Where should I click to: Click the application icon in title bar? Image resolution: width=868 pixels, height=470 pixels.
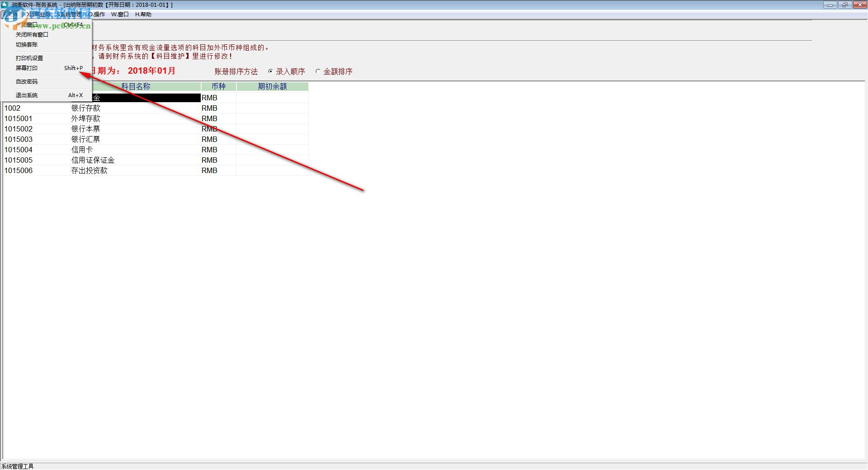(5, 5)
